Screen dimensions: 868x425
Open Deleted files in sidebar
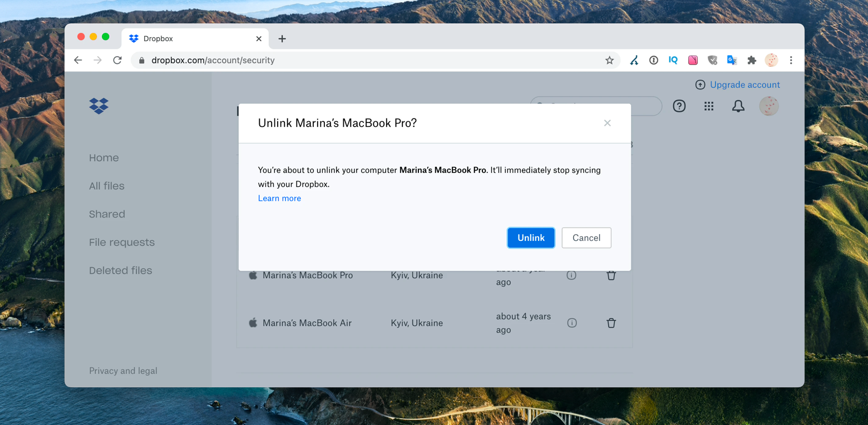121,270
